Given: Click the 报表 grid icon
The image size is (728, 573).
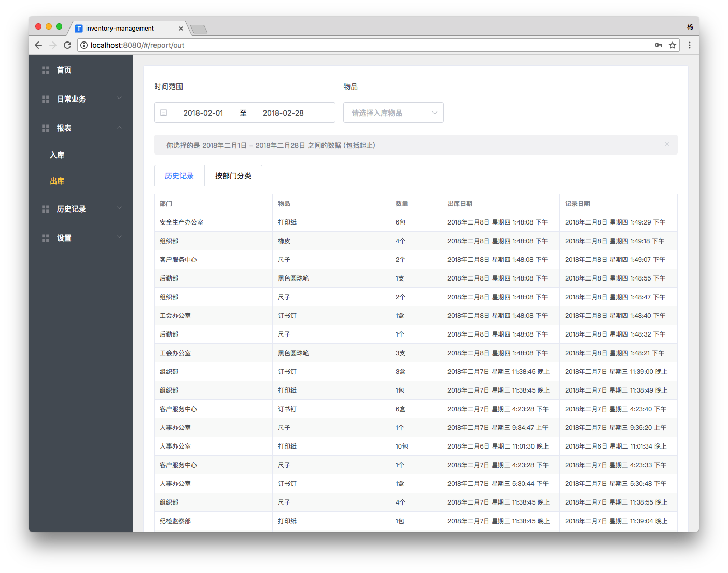Looking at the screenshot, I should click(46, 128).
